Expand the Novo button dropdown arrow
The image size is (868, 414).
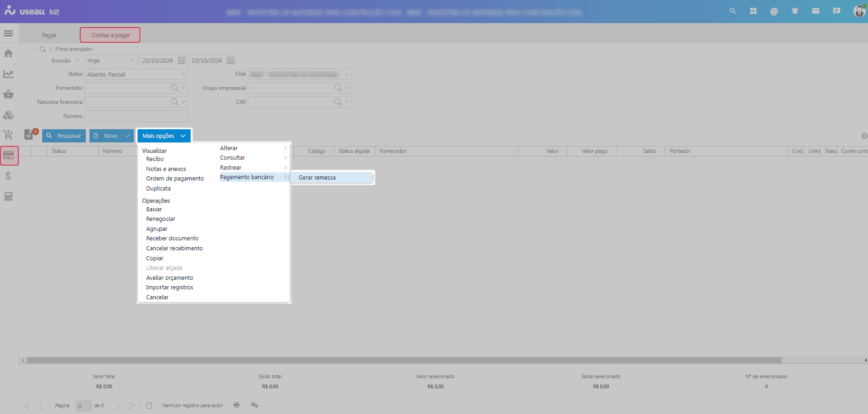[128, 136]
